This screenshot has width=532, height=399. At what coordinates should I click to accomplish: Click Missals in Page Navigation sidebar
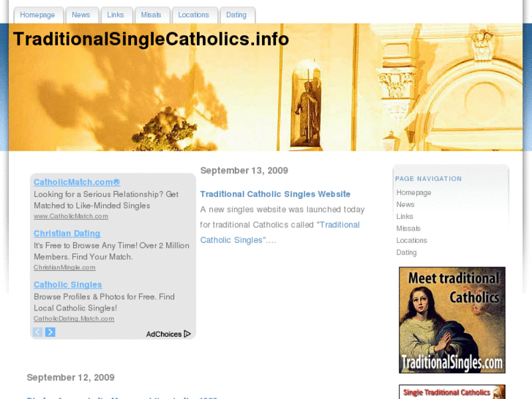[x=408, y=228]
